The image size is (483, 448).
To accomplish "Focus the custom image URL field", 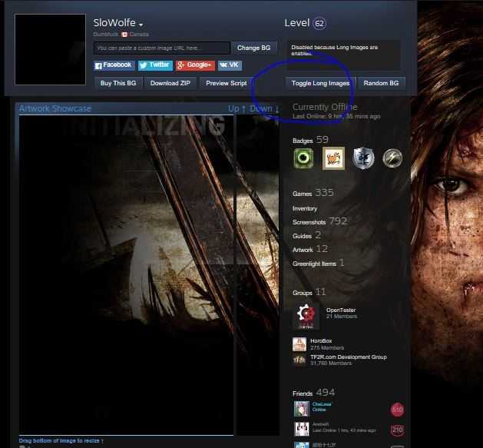I will 162,48.
